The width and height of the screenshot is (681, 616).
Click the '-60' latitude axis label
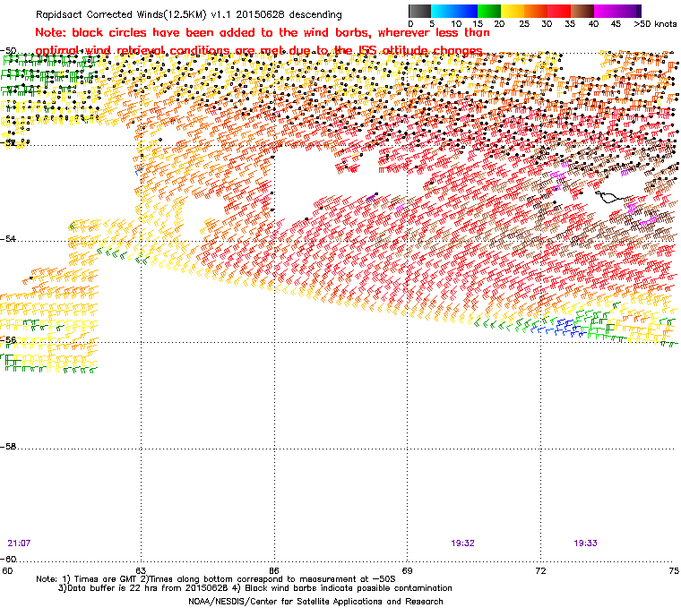pyautogui.click(x=8, y=559)
